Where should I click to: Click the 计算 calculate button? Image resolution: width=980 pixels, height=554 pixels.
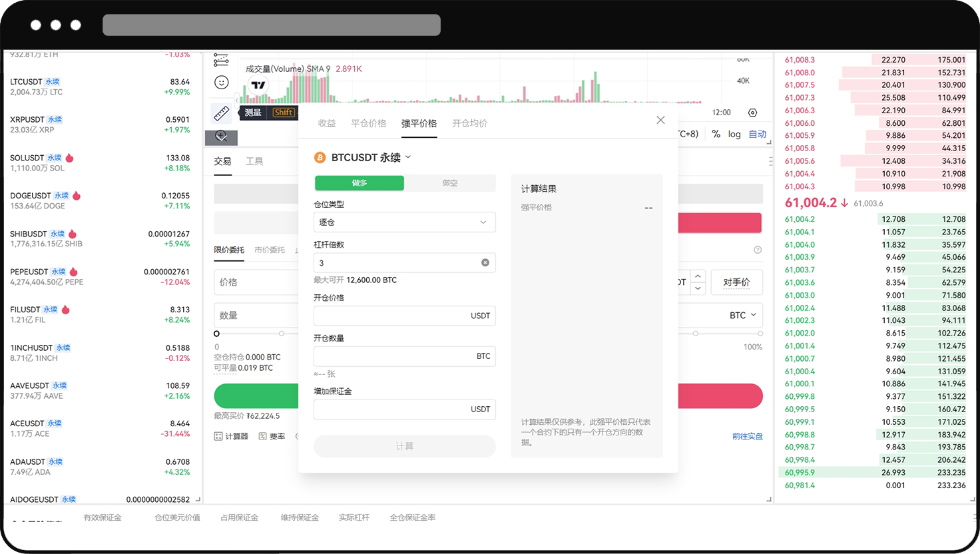coord(405,446)
